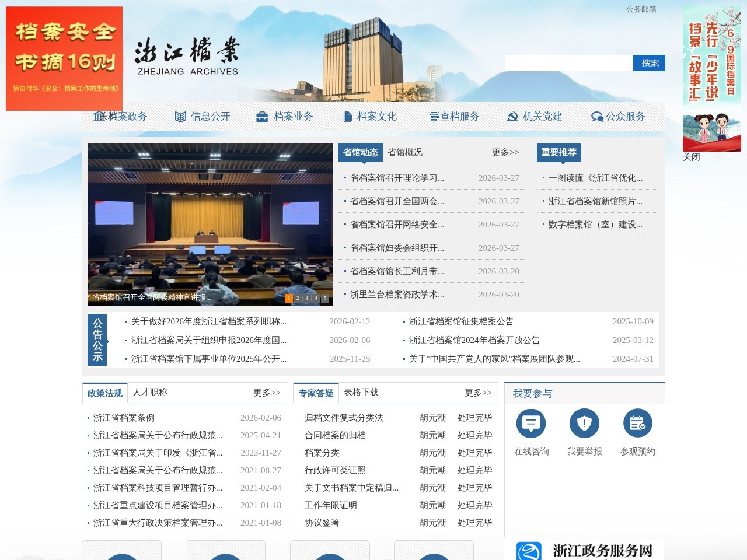Open notice 浙江省档案馆征集档案公告
The width and height of the screenshot is (747, 560).
click(x=462, y=321)
